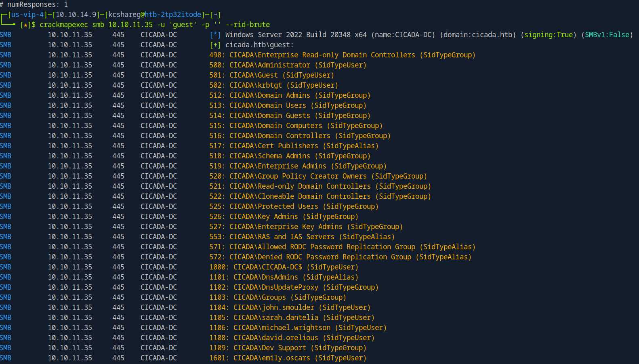Select '502: CICADA\krbtgt' entry
Viewport: 639px width, 364px height.
pyautogui.click(x=274, y=85)
